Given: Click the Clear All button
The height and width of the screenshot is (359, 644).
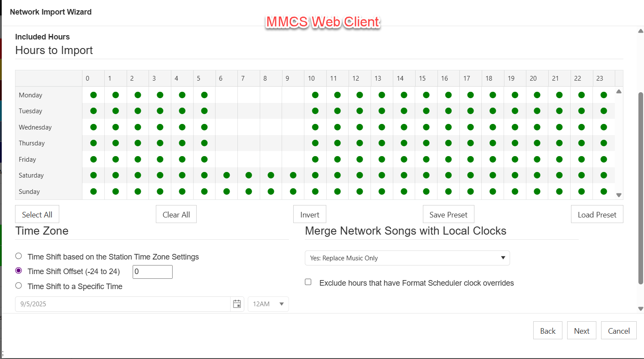Looking at the screenshot, I should tap(176, 214).
